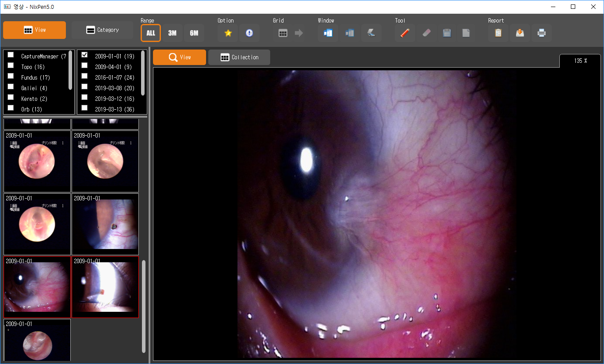Select the eraser tool
The height and width of the screenshot is (364, 604).
[426, 33]
